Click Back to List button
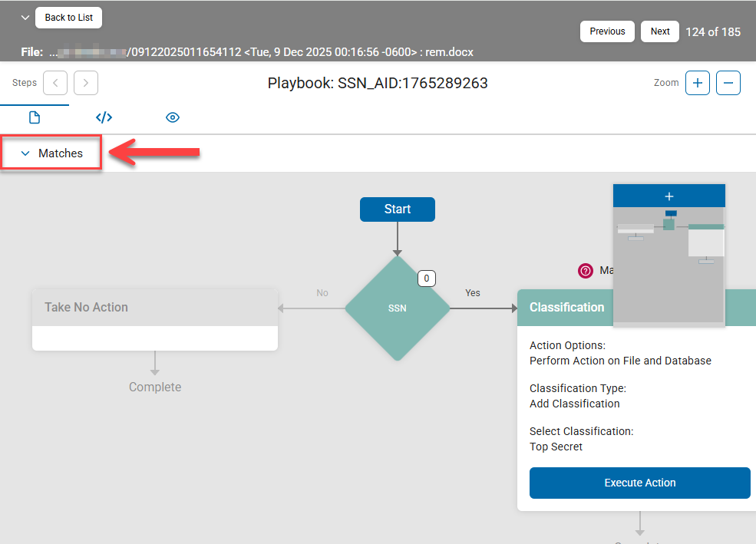756x544 pixels. [69, 18]
